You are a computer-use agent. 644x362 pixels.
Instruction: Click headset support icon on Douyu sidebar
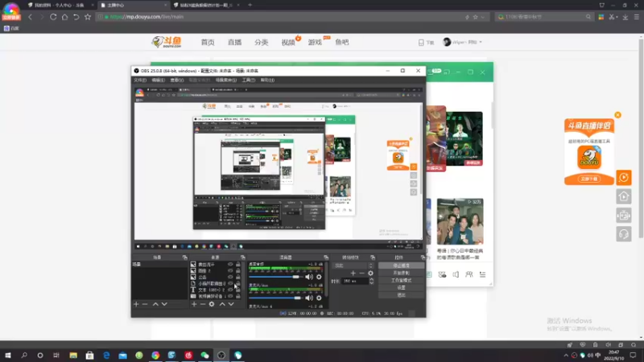[x=623, y=234]
